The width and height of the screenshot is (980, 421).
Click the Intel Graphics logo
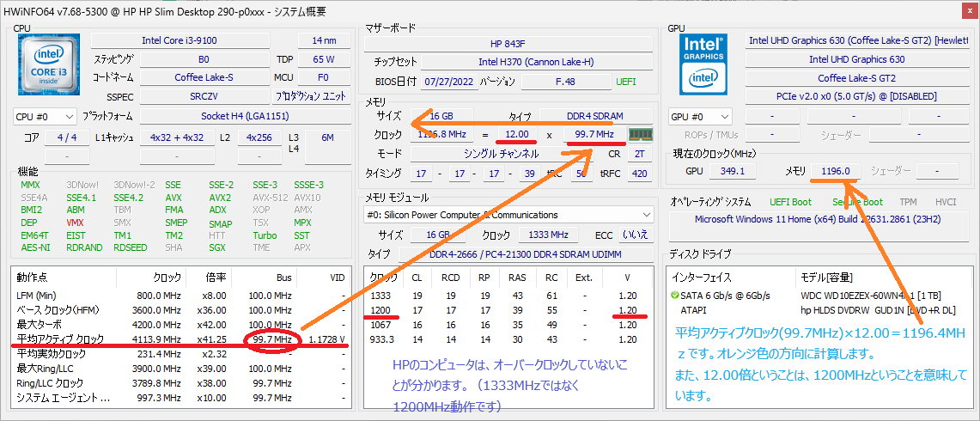(x=703, y=65)
